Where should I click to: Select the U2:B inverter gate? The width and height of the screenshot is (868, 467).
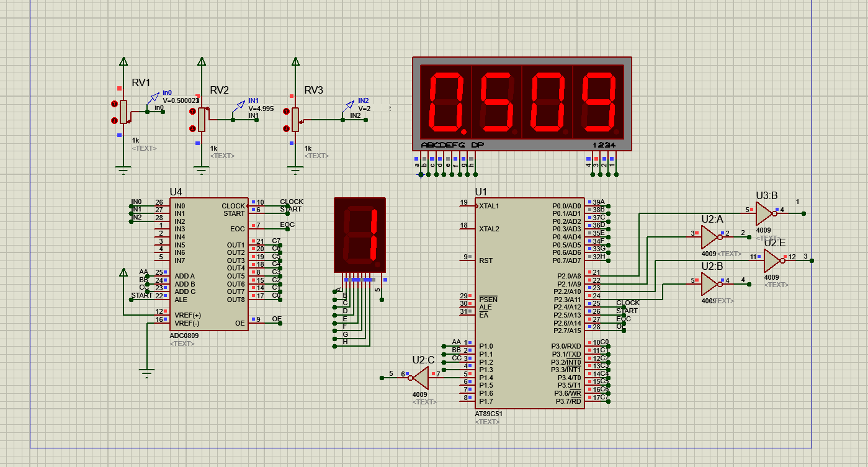pyautogui.click(x=711, y=284)
